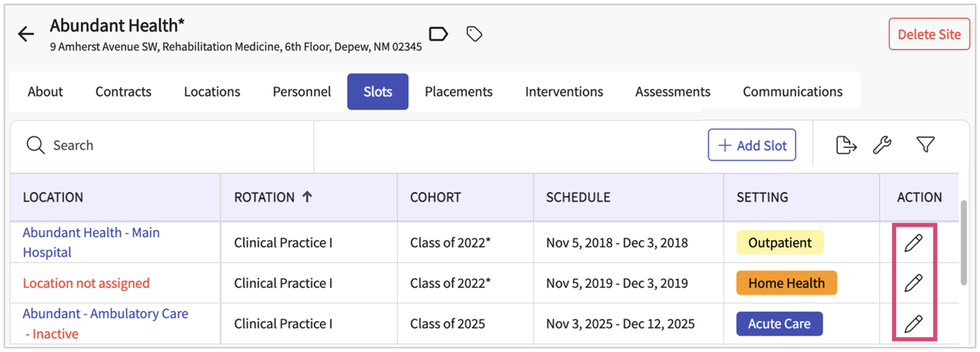This screenshot has width=980, height=352.
Task: Click the label icon next to site name
Action: pyautogui.click(x=438, y=34)
